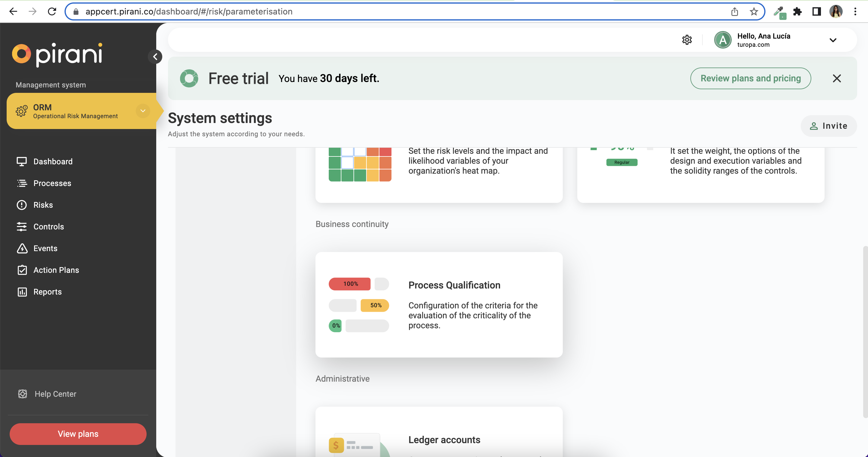Open the browser extensions puzzle icon
868x457 pixels.
[x=797, y=12]
